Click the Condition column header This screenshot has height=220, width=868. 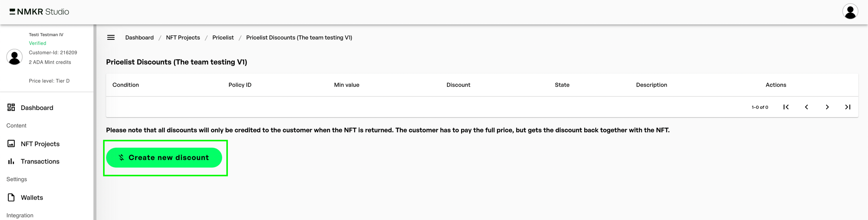[x=125, y=85]
